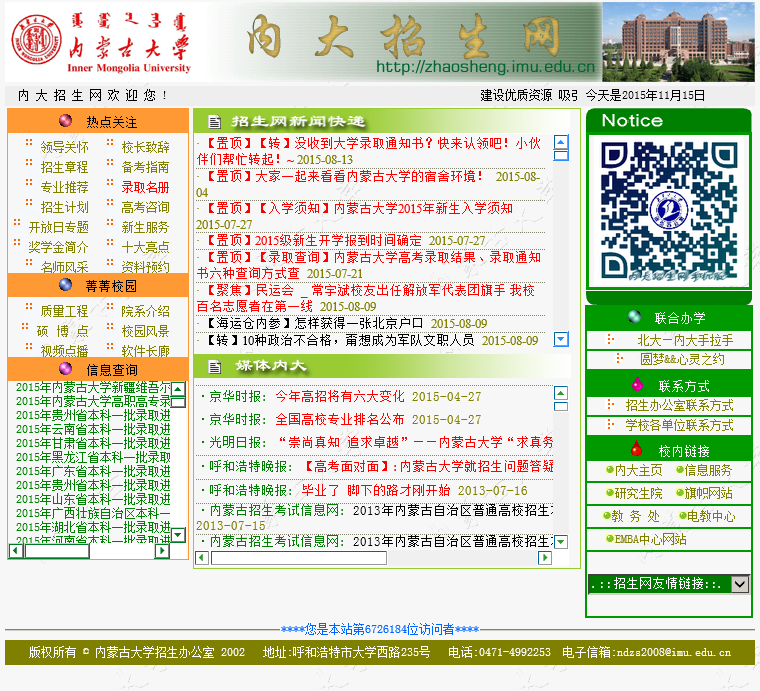Open the 招生计划 menu link
Image resolution: width=760 pixels, height=691 pixels.
click(x=64, y=207)
